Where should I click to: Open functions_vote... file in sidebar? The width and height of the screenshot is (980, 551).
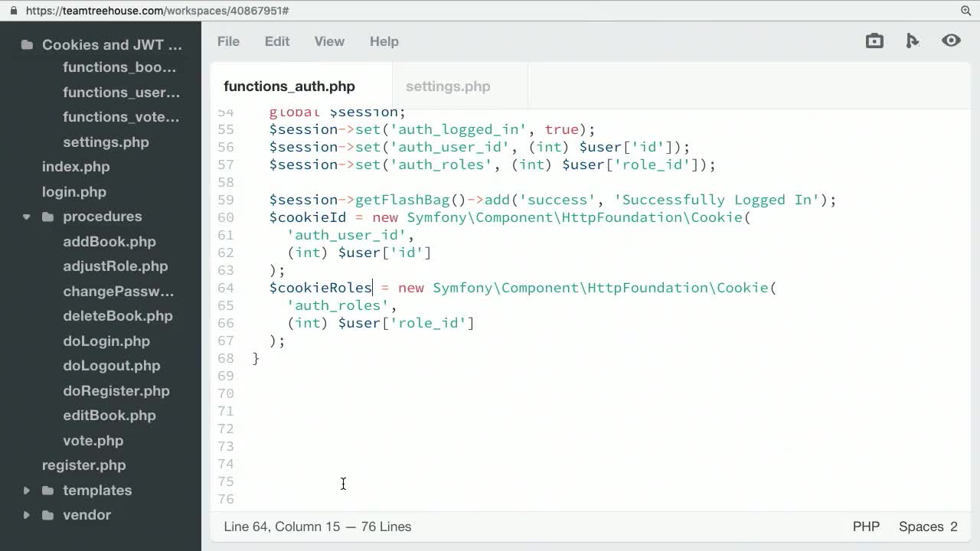[x=121, y=117]
